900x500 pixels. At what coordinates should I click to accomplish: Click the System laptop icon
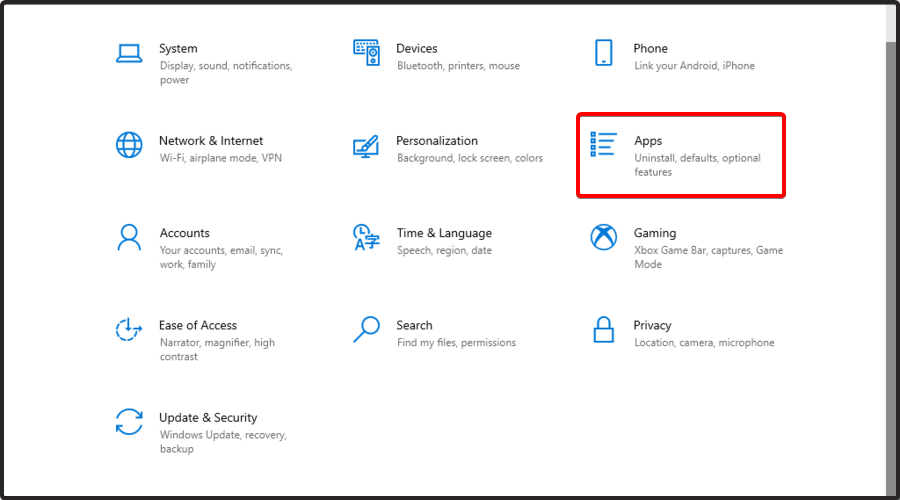point(129,53)
